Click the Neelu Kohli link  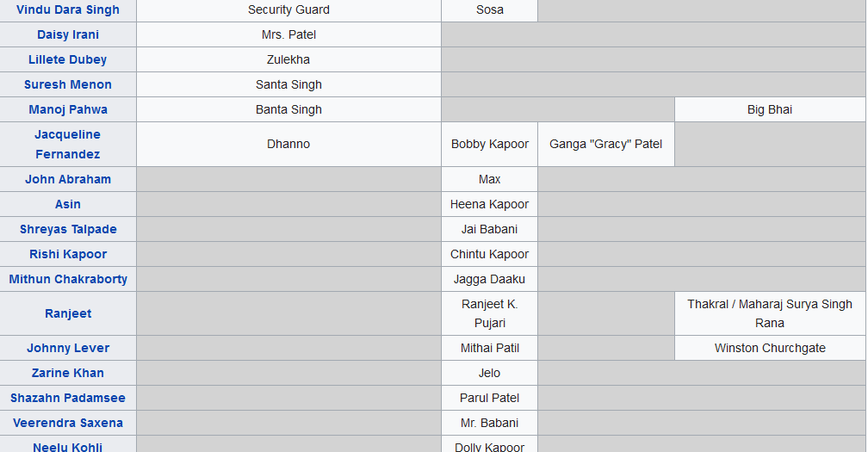68,447
